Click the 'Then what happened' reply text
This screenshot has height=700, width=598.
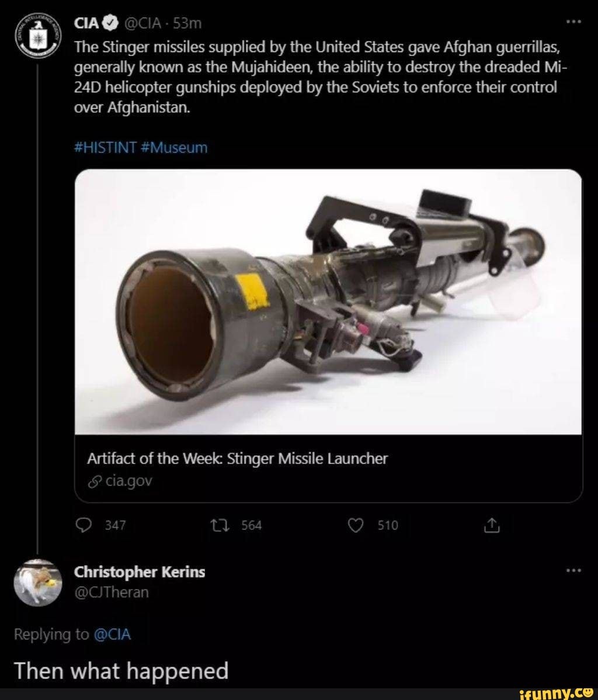(121, 671)
